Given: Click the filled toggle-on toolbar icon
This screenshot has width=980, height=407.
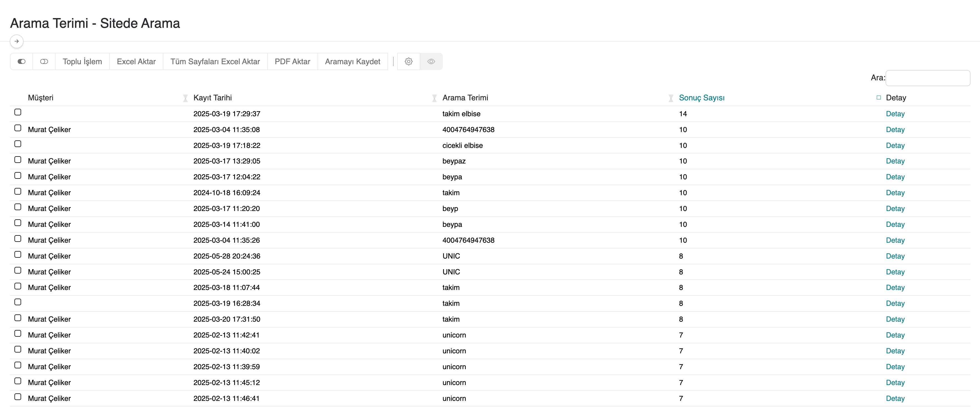Looking at the screenshot, I should click(21, 61).
